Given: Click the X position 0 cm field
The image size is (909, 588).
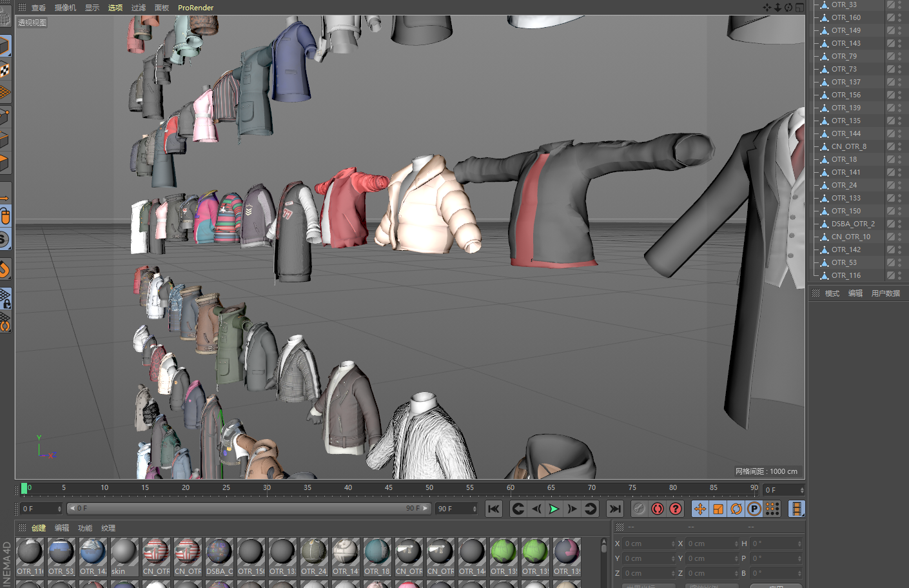Looking at the screenshot, I should [649, 544].
